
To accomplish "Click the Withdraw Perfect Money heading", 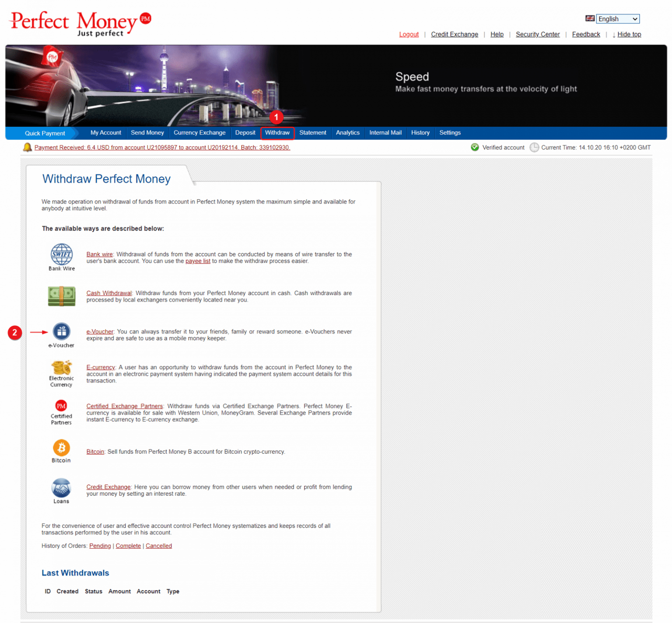I will point(106,179).
